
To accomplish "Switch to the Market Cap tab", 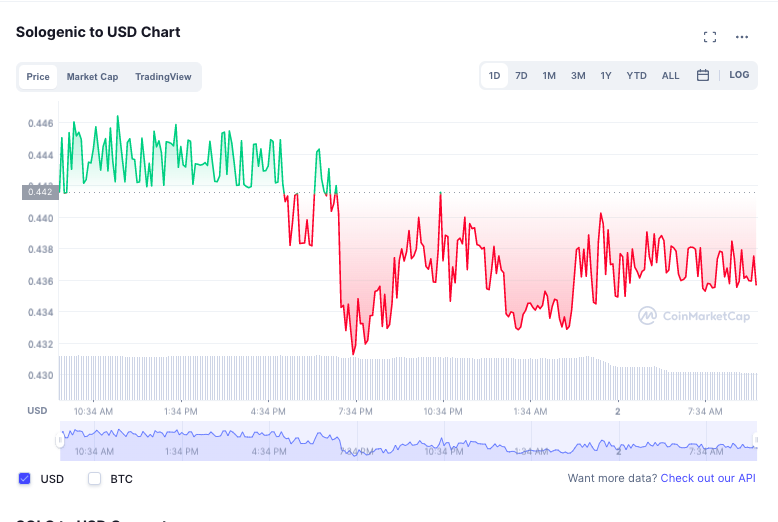I will tap(92, 77).
